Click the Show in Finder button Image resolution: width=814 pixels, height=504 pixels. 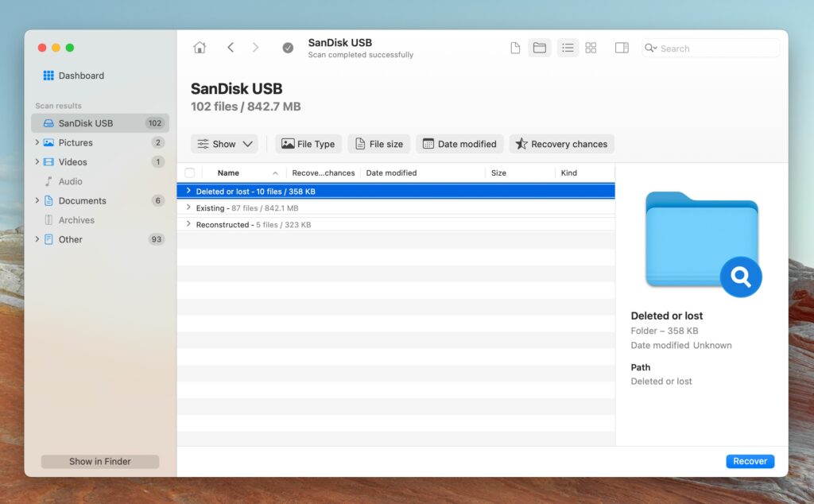[99, 461]
